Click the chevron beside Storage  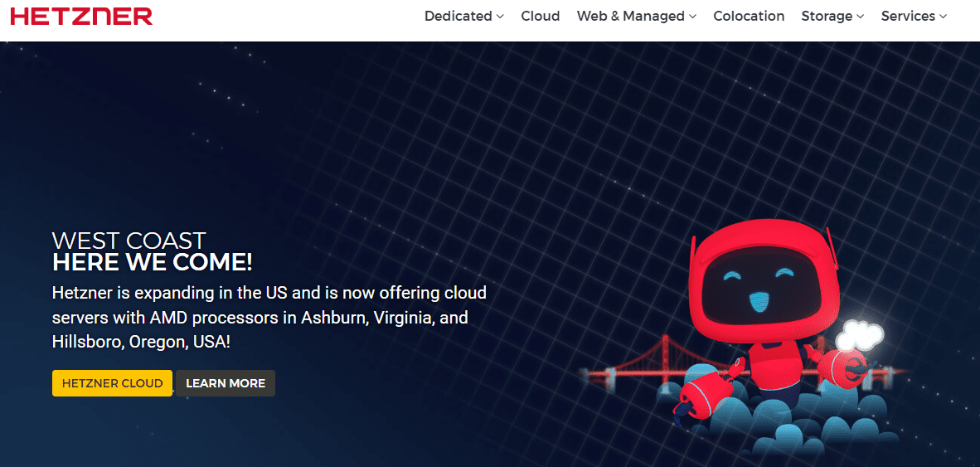coord(861,17)
